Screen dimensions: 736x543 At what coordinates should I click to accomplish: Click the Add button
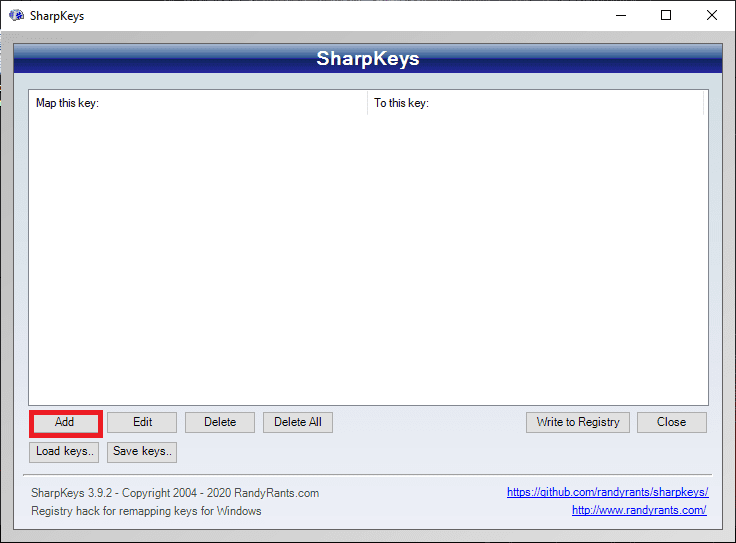pos(65,422)
